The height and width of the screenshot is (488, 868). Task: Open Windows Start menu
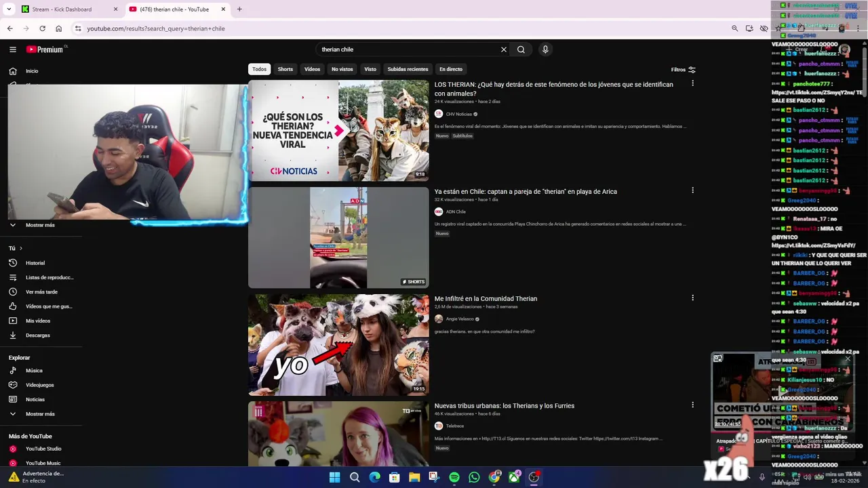pos(334,477)
